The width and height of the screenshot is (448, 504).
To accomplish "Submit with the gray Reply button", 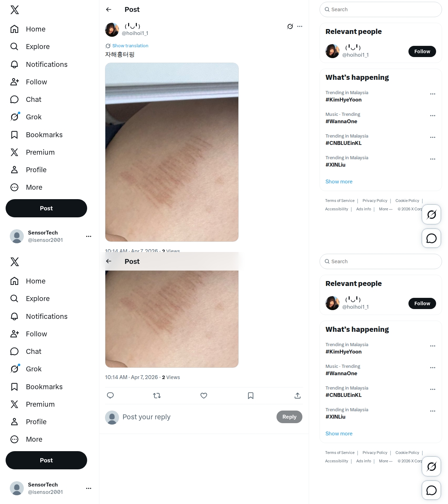I will click(x=289, y=417).
